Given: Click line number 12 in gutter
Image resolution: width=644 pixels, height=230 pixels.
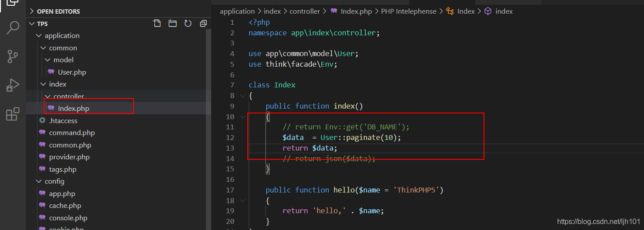Looking at the screenshot, I should [230, 138].
